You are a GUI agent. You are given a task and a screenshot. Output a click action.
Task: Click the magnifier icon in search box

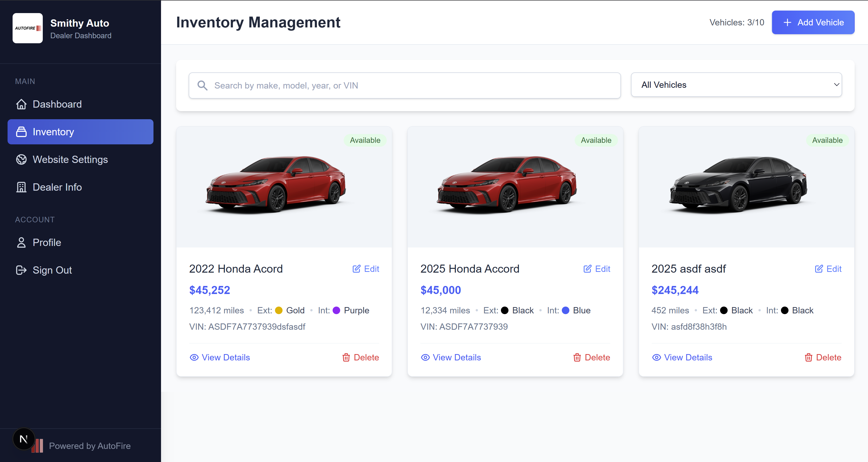(202, 86)
